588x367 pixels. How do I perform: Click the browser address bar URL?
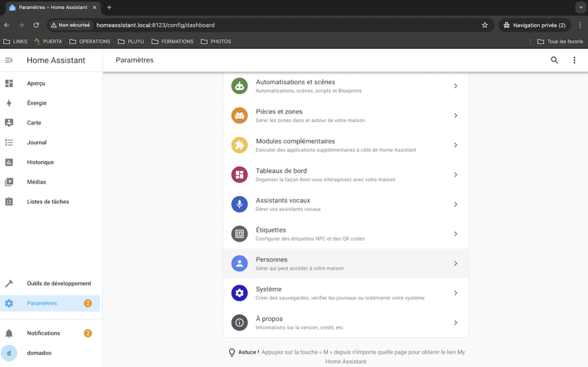point(155,25)
